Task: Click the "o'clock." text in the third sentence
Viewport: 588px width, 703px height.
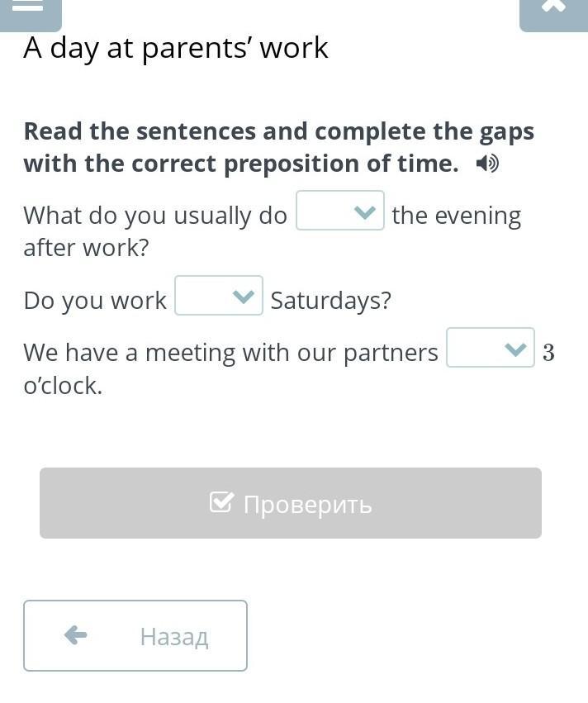Action: point(63,386)
